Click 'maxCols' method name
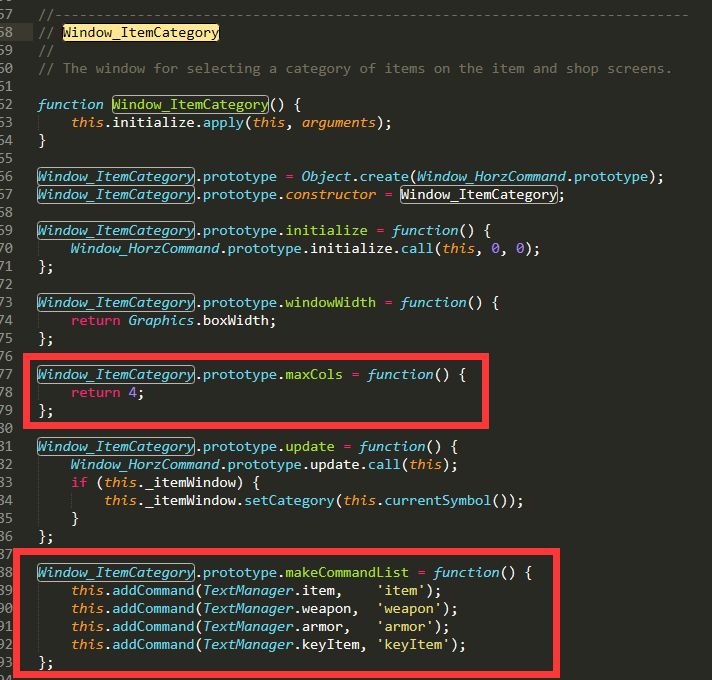Viewport: 712px width, 680px height. (314, 374)
